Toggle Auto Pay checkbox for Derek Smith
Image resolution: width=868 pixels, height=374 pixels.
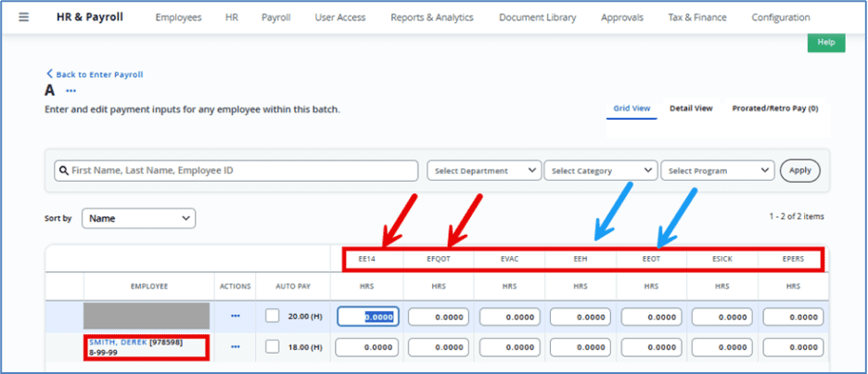point(273,346)
